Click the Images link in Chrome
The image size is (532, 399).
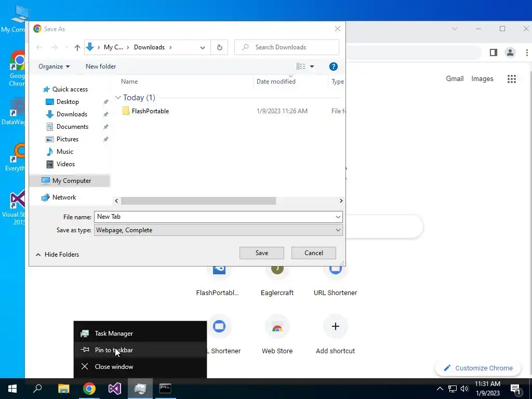click(x=482, y=79)
